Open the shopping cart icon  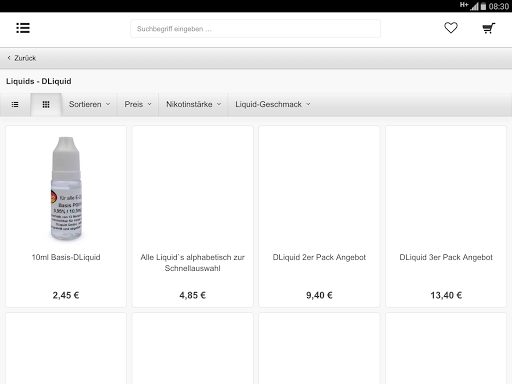coord(489,28)
